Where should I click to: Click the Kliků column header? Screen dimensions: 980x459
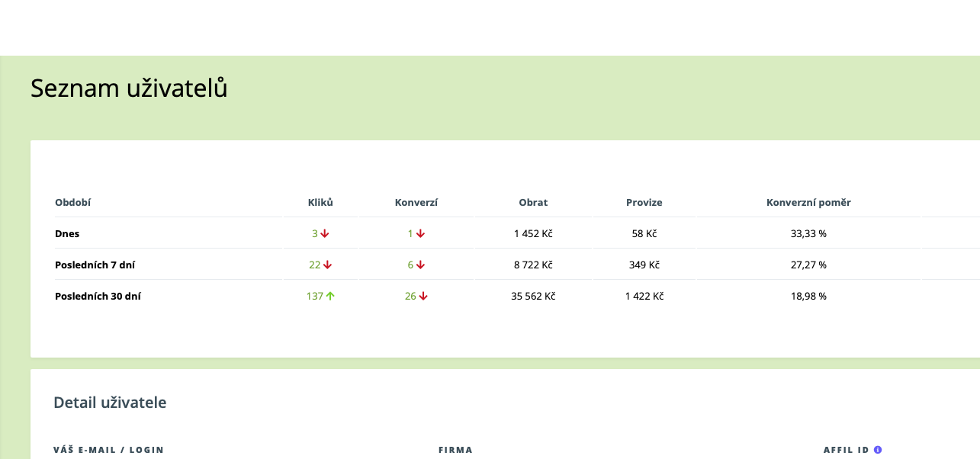click(x=320, y=202)
